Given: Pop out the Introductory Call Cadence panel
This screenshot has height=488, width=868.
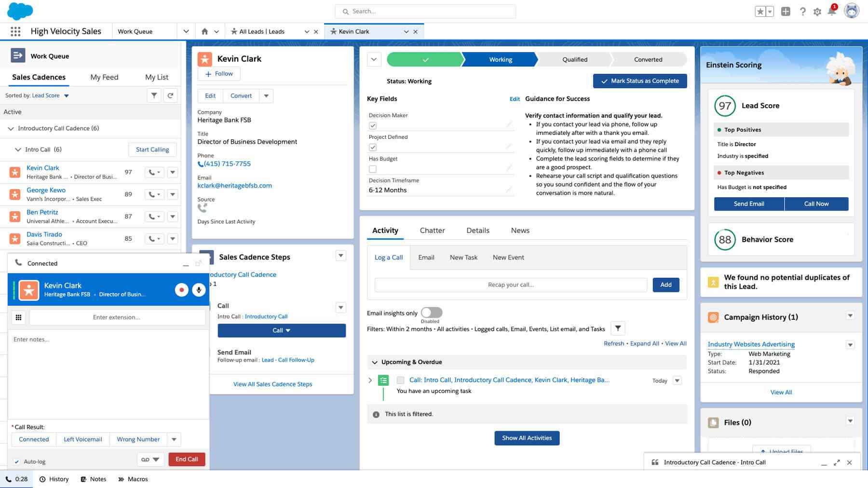Looking at the screenshot, I should pos(837,462).
